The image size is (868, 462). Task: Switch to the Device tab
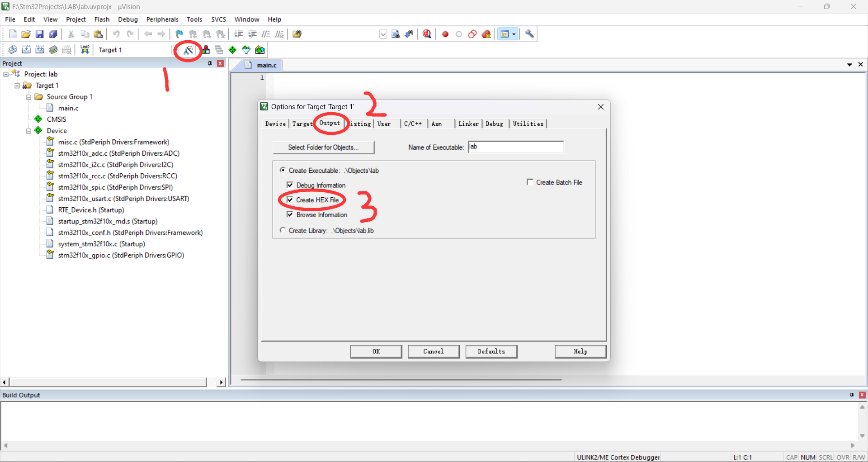(x=275, y=124)
